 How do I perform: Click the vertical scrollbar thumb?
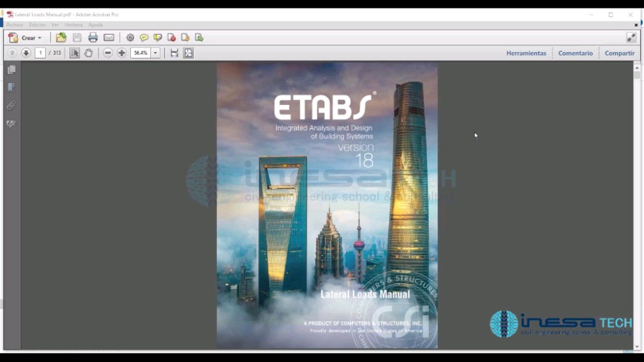tap(637, 75)
